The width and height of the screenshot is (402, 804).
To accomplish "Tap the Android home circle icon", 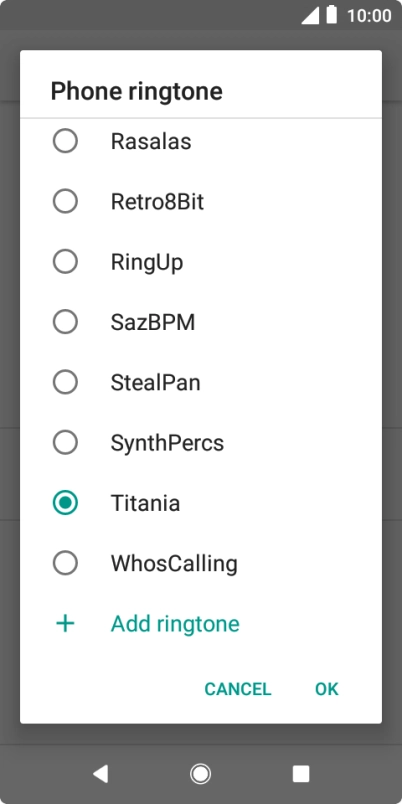I will (x=200, y=774).
